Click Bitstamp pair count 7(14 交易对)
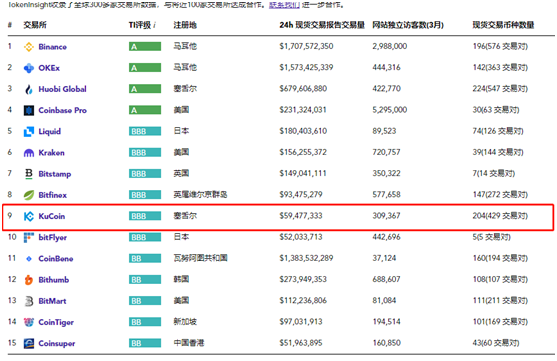The height and width of the screenshot is (361, 557). pos(494,173)
